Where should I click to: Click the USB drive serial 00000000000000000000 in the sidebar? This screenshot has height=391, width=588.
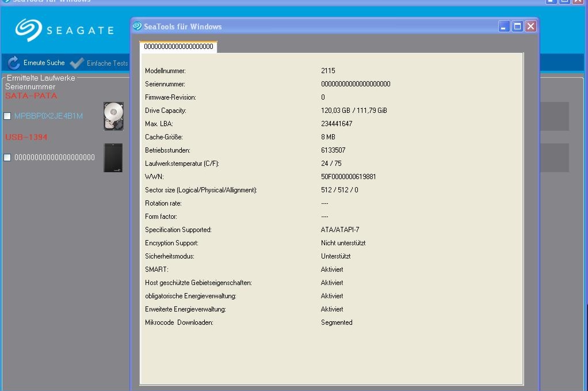coord(55,157)
